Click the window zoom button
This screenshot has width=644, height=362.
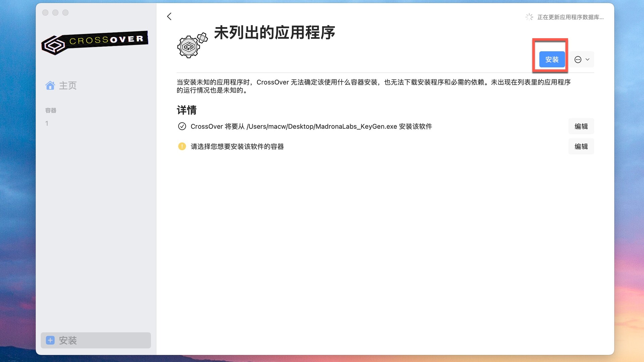(x=65, y=12)
